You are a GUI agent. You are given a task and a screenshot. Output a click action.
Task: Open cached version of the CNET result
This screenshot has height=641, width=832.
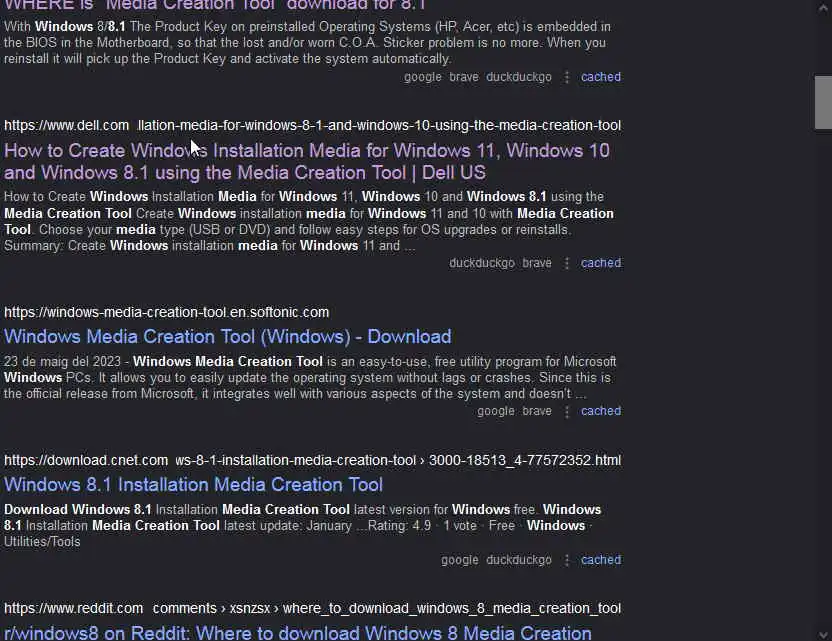click(x=601, y=559)
